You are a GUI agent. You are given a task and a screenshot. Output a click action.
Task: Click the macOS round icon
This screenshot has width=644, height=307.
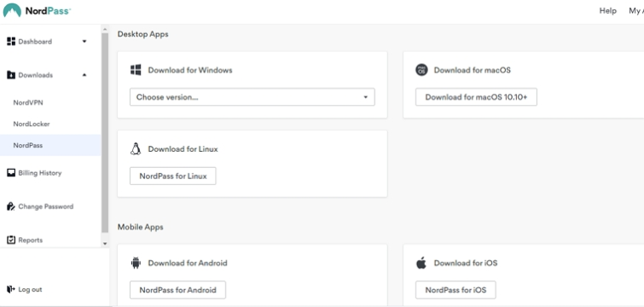(421, 70)
